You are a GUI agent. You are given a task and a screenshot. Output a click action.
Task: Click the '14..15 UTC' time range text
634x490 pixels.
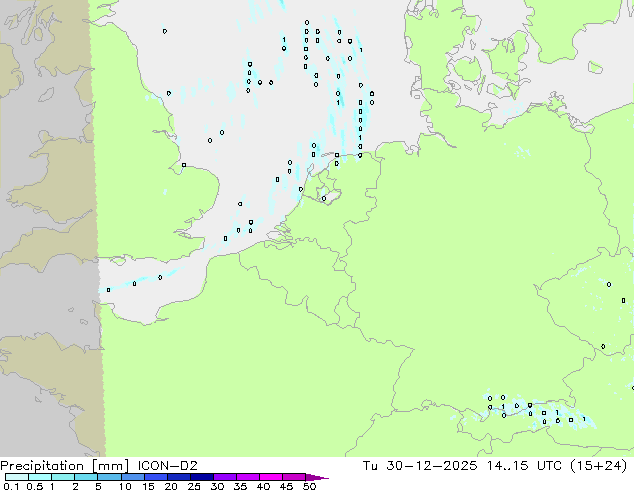coord(524,466)
